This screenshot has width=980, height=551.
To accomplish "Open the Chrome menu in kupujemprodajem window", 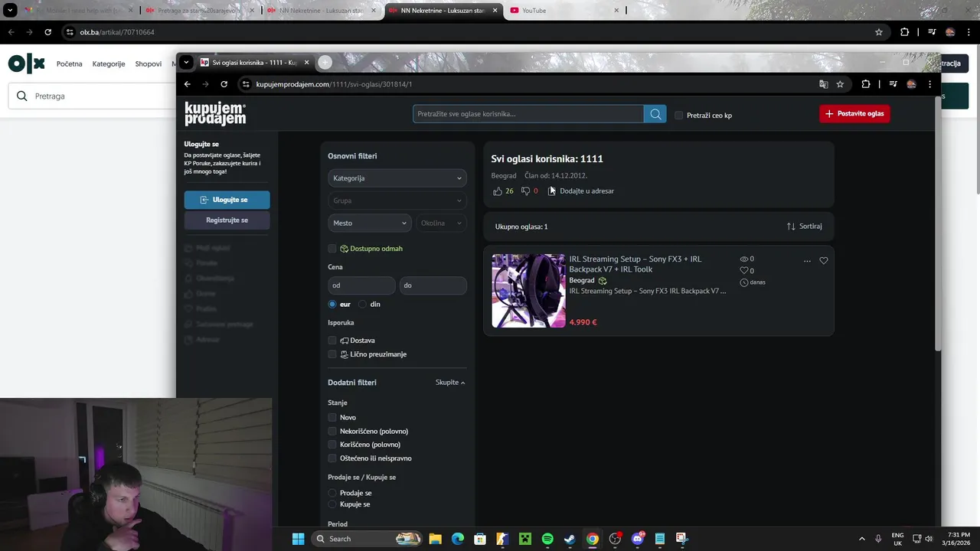I will click(929, 84).
